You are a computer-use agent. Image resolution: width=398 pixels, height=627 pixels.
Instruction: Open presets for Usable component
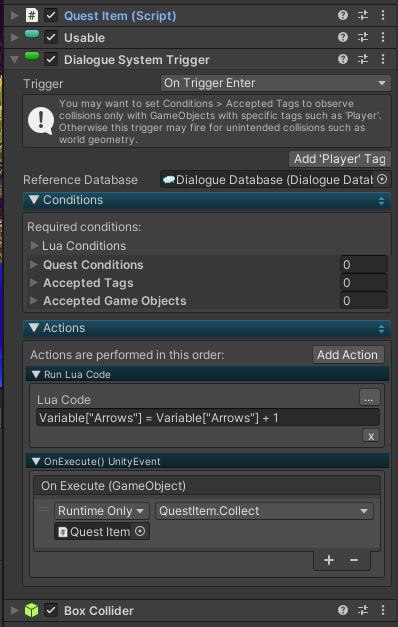point(363,37)
